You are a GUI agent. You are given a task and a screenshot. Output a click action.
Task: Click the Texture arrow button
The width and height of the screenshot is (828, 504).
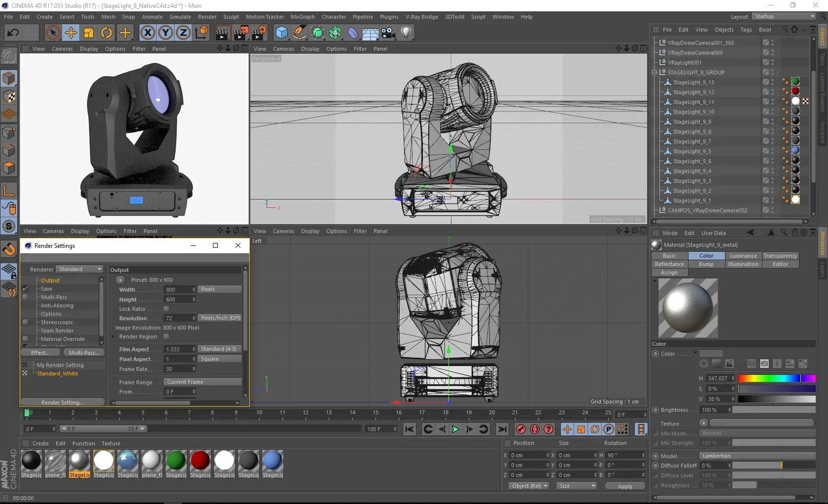point(704,423)
